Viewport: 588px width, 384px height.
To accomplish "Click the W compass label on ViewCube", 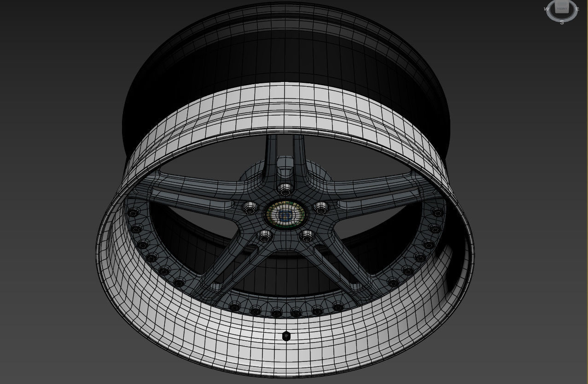I will click(x=547, y=9).
